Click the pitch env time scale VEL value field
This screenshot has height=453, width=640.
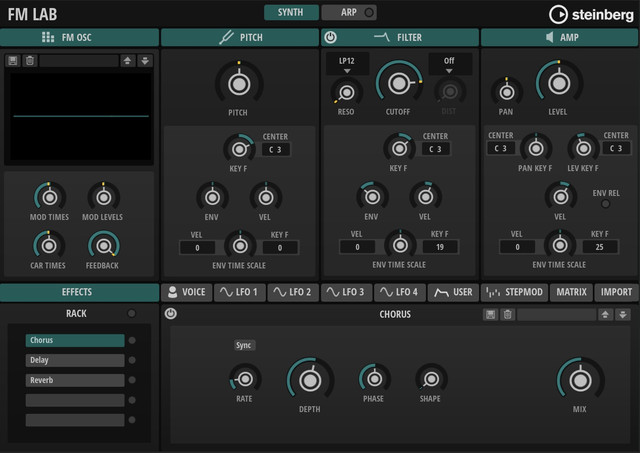(x=197, y=248)
